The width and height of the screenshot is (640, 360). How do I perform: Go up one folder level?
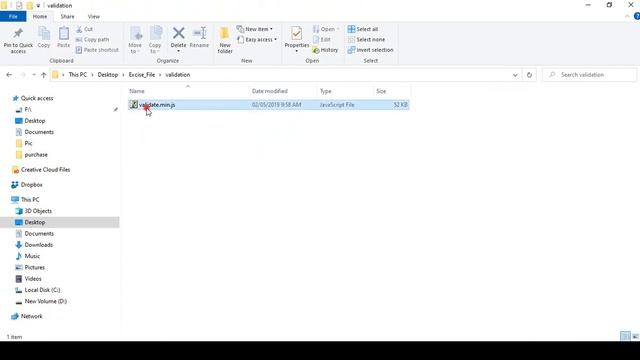tap(44, 75)
